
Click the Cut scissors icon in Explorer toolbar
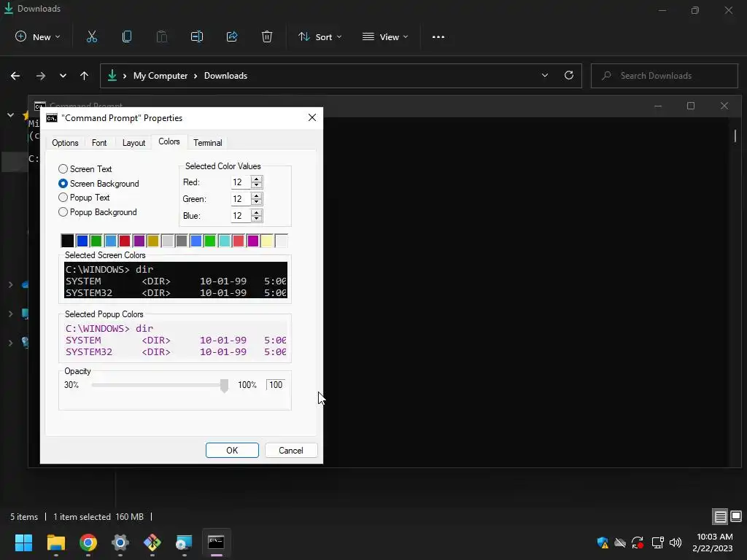tap(91, 36)
